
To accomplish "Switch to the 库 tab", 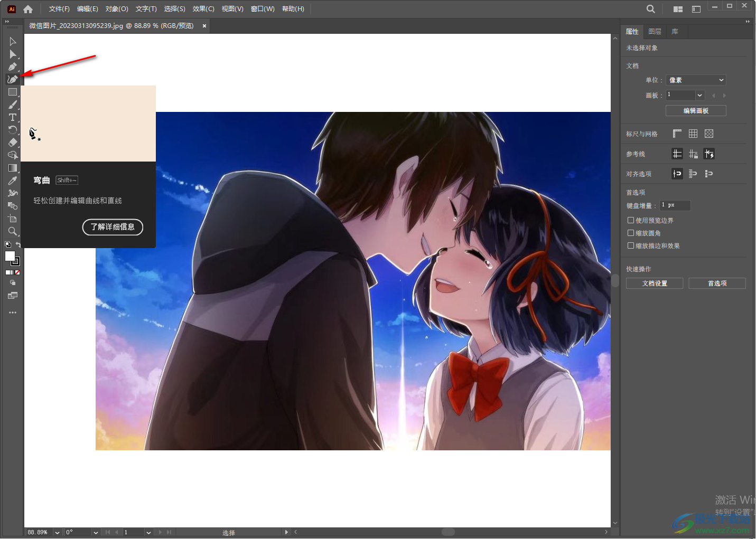I will pos(675,32).
